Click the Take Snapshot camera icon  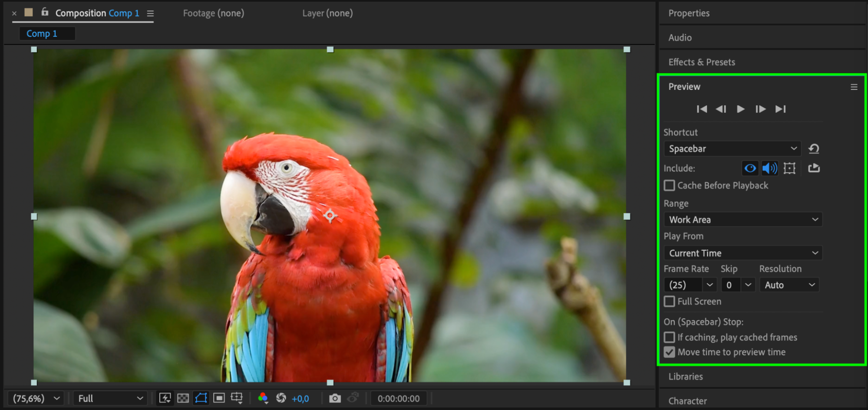click(335, 398)
